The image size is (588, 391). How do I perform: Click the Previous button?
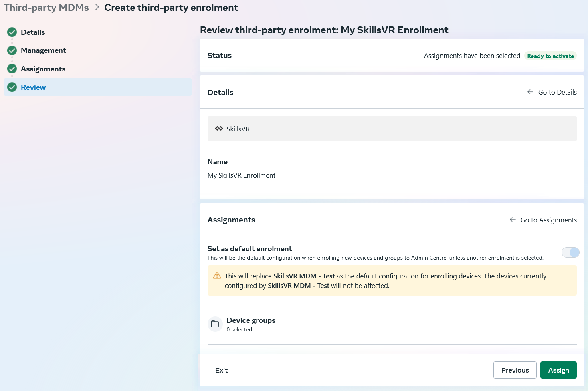pyautogui.click(x=515, y=370)
